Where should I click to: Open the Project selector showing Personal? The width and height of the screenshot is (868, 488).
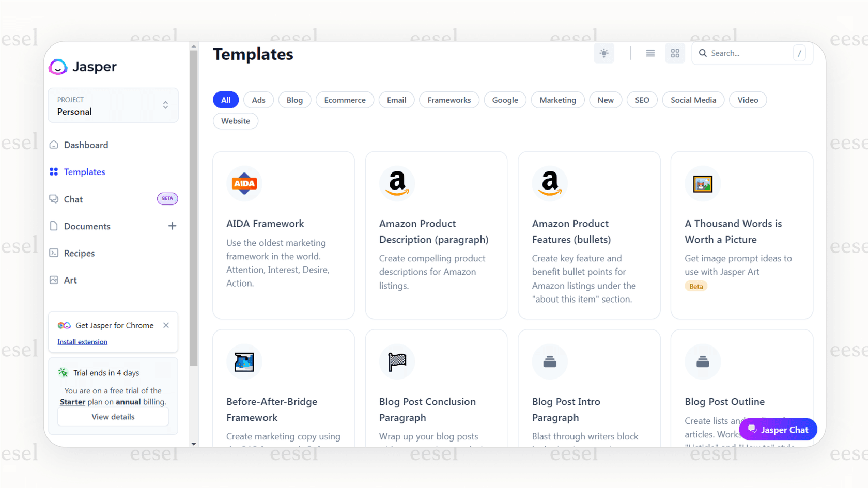(113, 105)
